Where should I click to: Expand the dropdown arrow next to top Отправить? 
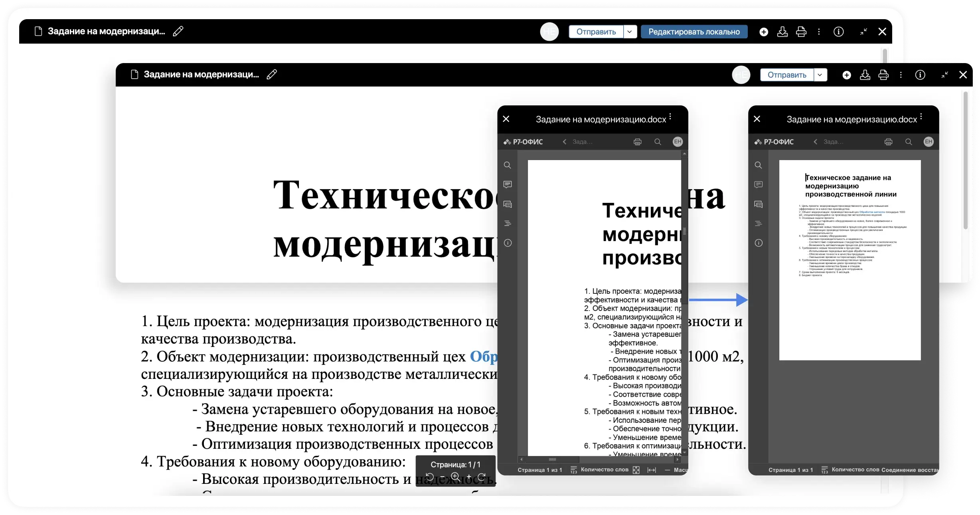click(x=630, y=32)
